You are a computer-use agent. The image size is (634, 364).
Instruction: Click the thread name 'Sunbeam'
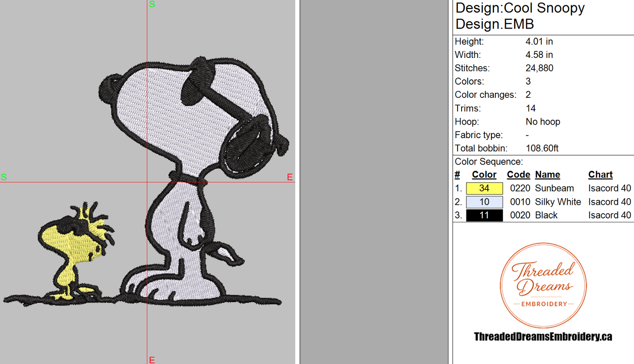[x=555, y=189]
